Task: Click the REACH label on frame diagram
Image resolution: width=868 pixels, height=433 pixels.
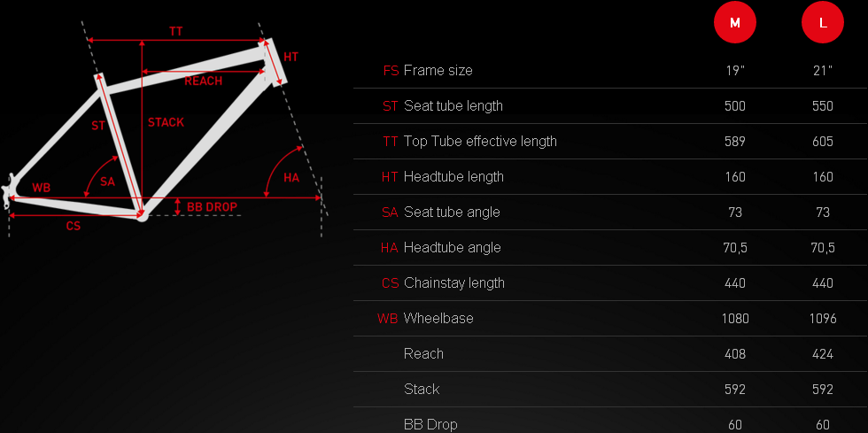Action: point(204,81)
